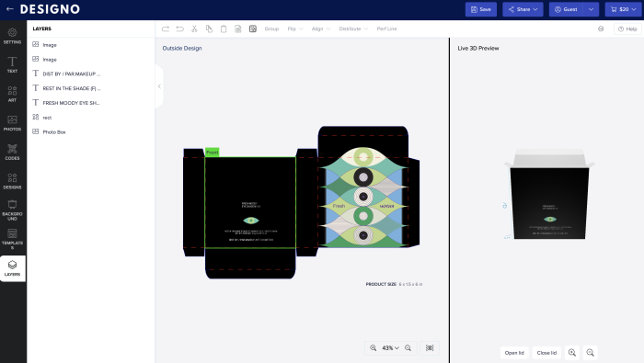Click the Group toolbar option

coord(271,28)
